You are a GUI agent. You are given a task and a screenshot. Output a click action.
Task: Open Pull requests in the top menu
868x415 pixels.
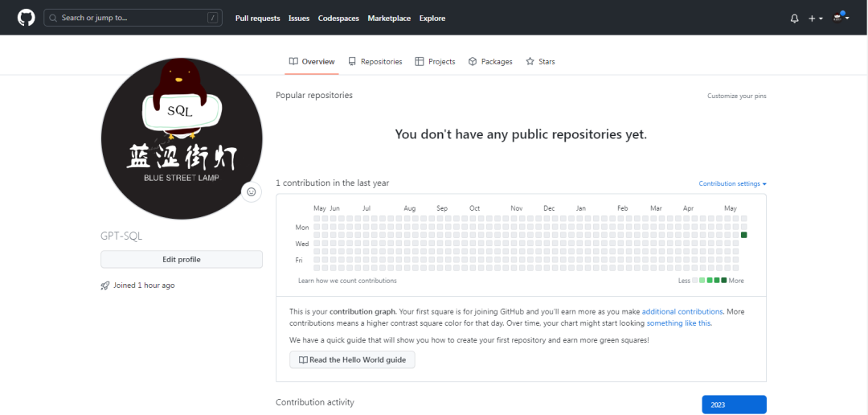257,18
